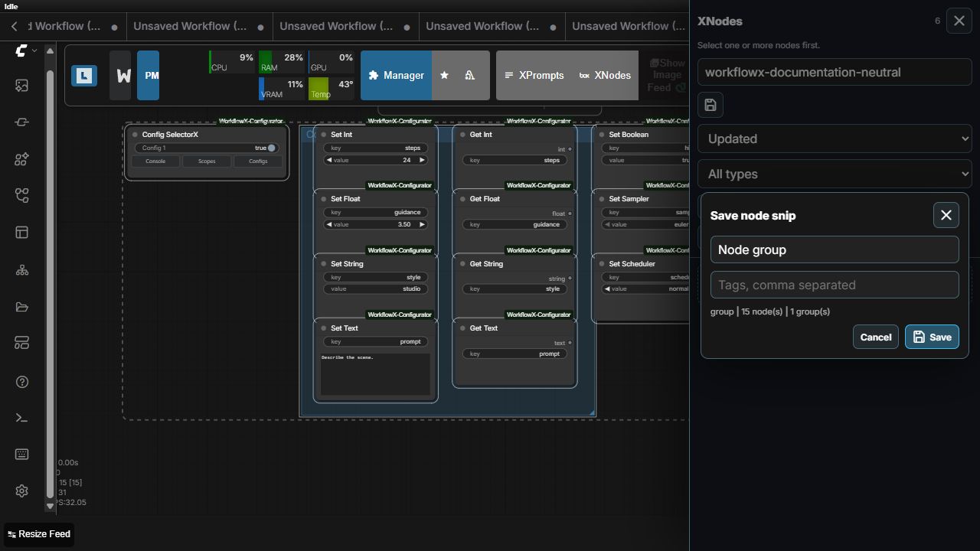Open the queue stack sidebar icon

(22, 344)
